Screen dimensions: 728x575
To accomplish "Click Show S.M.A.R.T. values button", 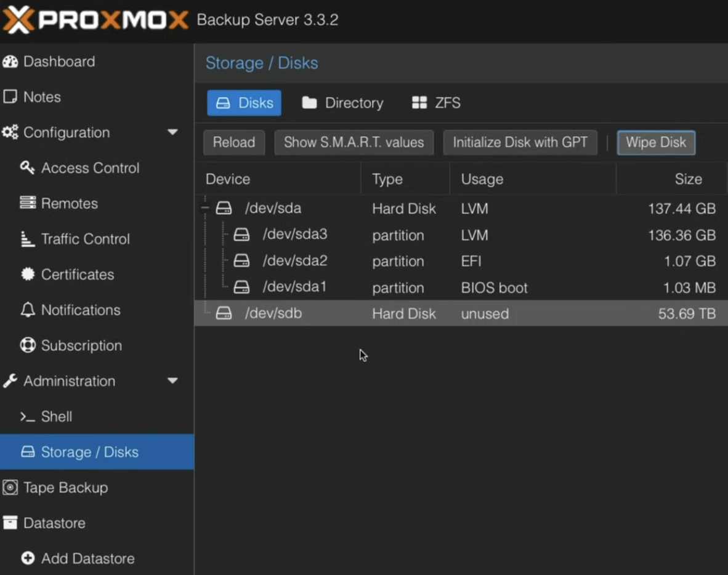I will click(x=354, y=142).
